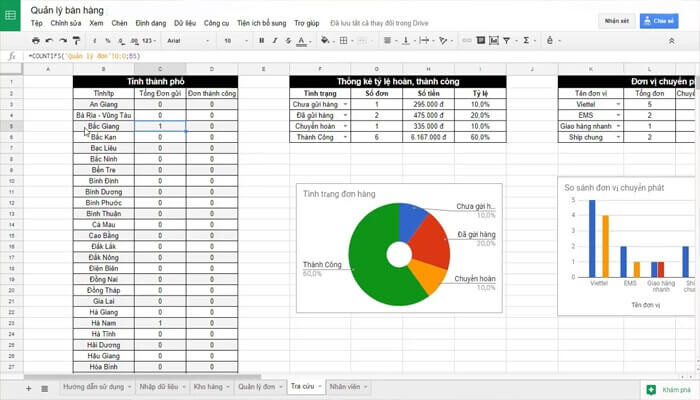Expand the 'Chưa gửi hàng' status dropdown
Viewport: 700px width, 400px height.
(x=345, y=103)
